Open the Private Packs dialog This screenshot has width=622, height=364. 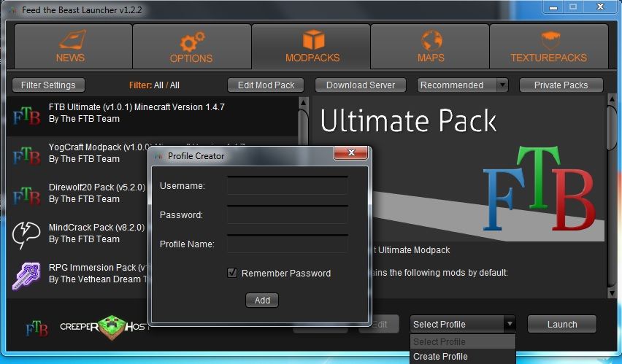tap(561, 85)
